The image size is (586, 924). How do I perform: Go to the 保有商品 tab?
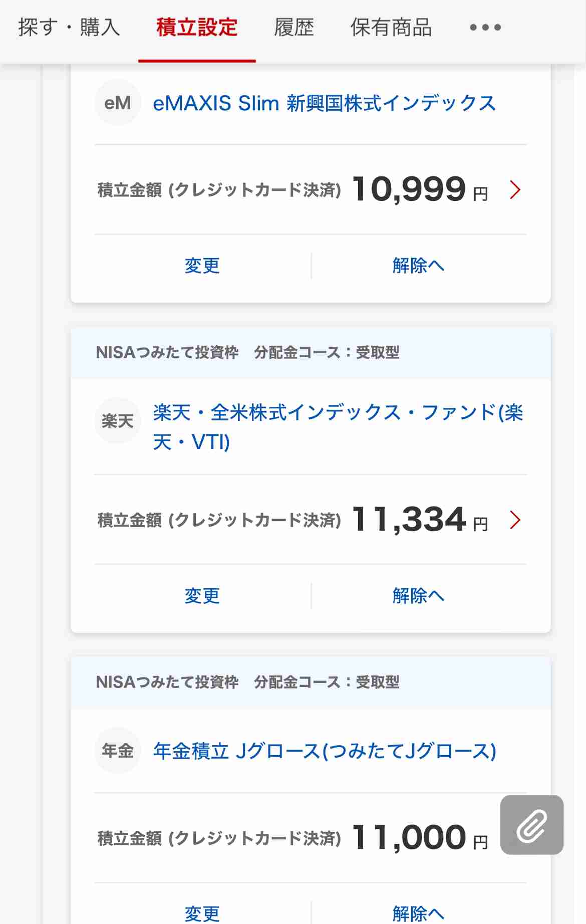tap(391, 28)
